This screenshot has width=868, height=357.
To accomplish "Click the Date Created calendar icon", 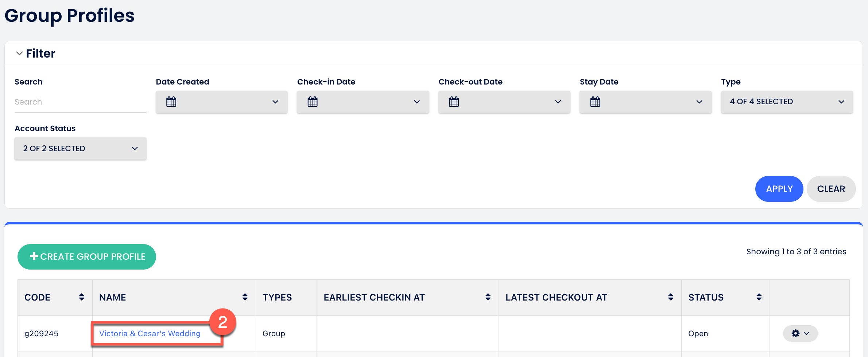I will click(x=171, y=102).
